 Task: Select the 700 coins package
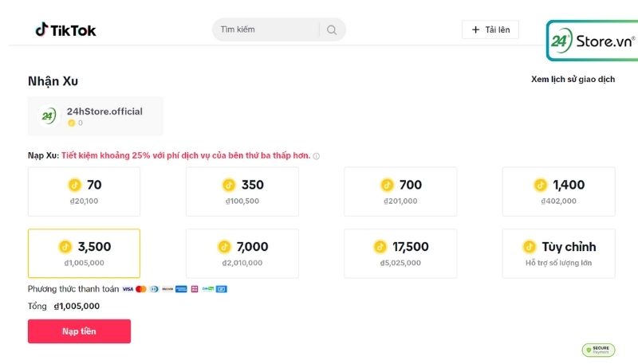click(x=400, y=191)
